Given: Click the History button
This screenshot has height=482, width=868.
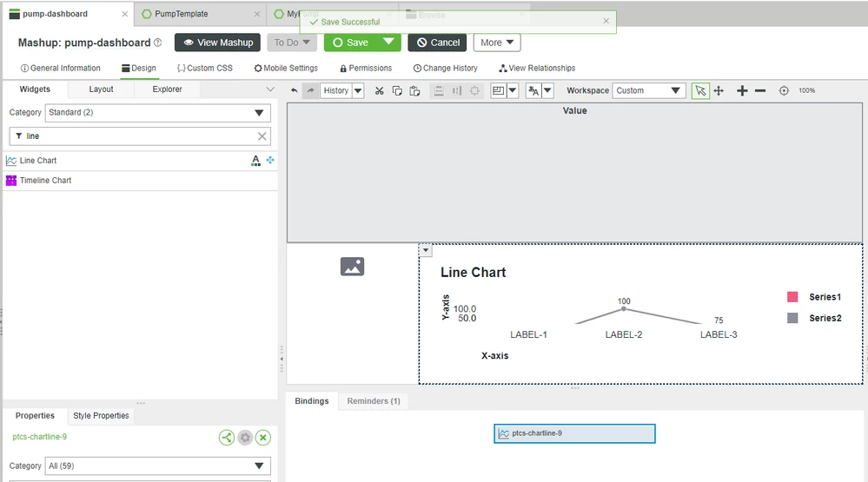Looking at the screenshot, I should pos(336,91).
